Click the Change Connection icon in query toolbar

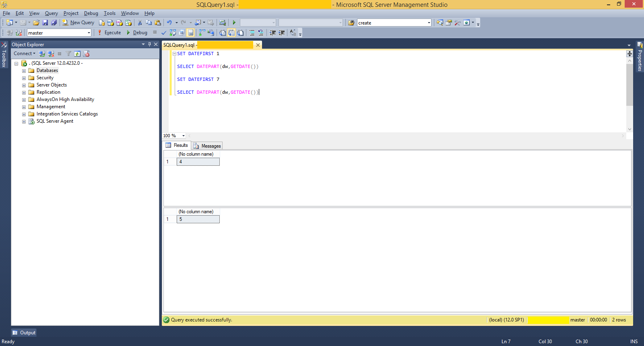click(x=19, y=33)
